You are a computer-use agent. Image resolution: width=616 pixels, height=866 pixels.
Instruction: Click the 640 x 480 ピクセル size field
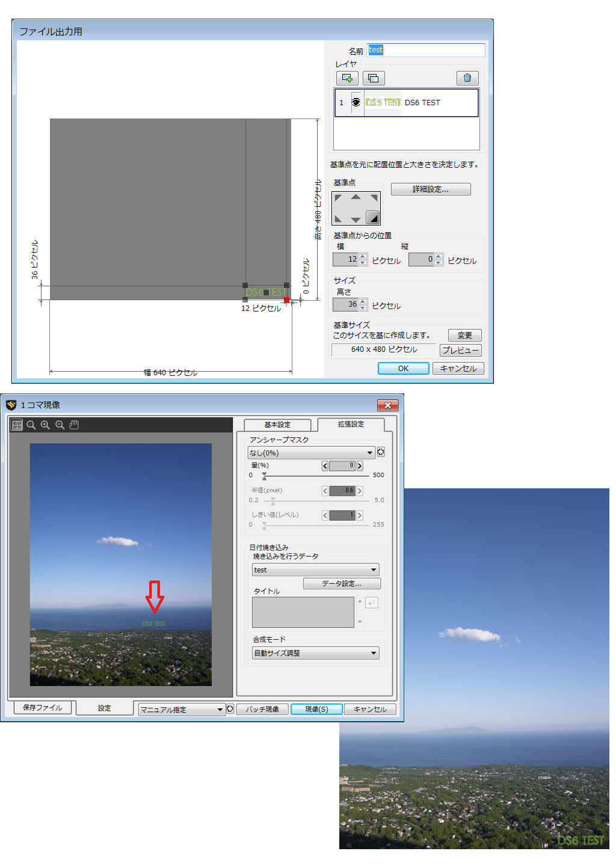coord(384,349)
